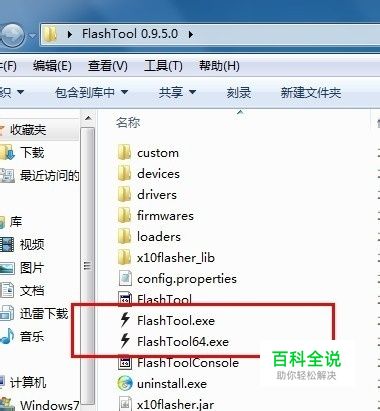Viewport: 380px width, 411px height.
Task: Click the FlashTool64.exe lightning icon
Action: coord(125,341)
